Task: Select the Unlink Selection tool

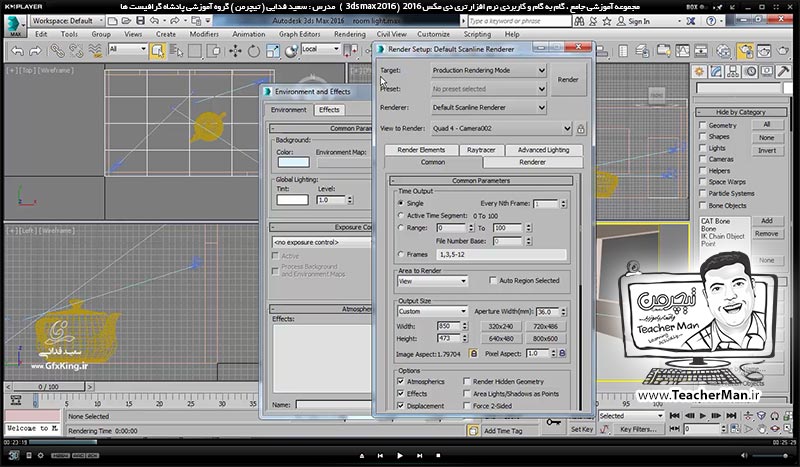Action: coord(76,51)
